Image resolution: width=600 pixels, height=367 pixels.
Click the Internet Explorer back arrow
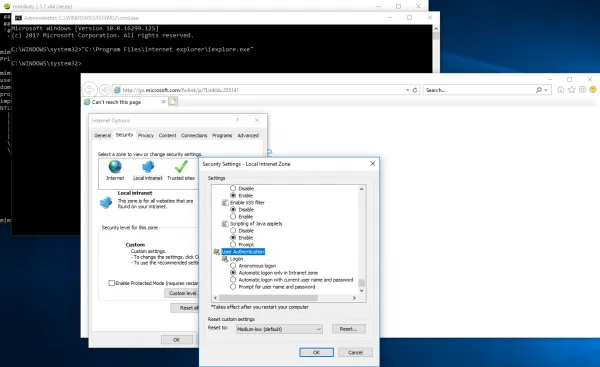point(89,90)
